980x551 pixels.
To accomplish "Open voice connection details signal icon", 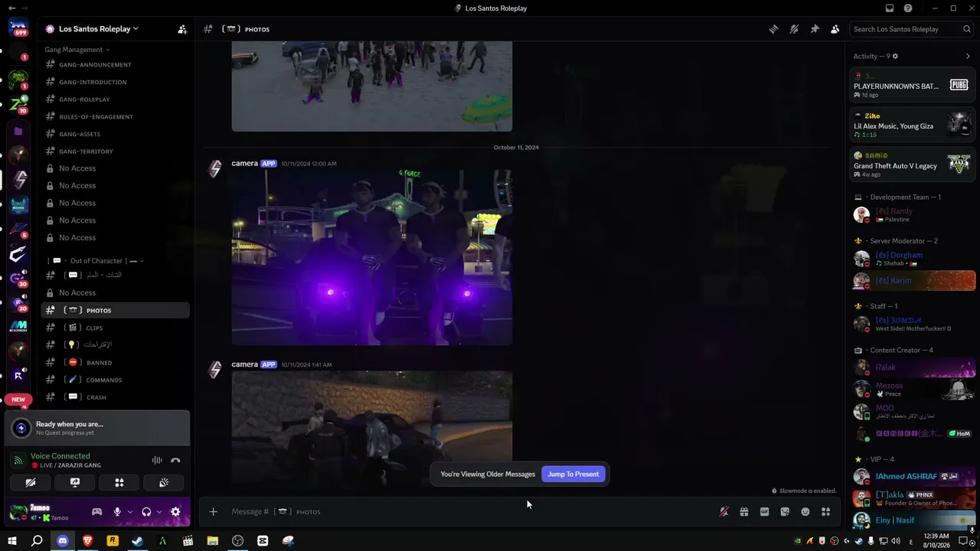I will tap(18, 460).
